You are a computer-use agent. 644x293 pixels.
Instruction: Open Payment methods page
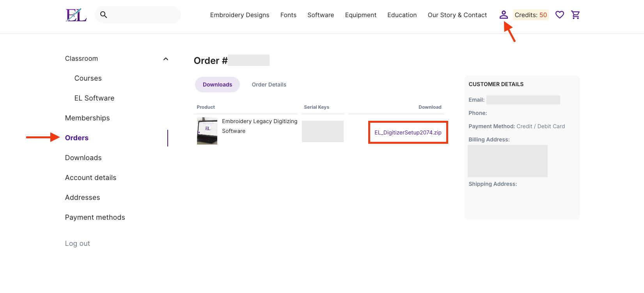[x=95, y=217]
